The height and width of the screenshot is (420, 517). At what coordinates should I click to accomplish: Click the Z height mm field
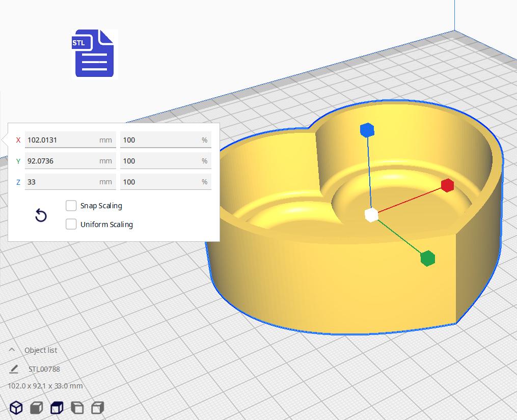61,182
